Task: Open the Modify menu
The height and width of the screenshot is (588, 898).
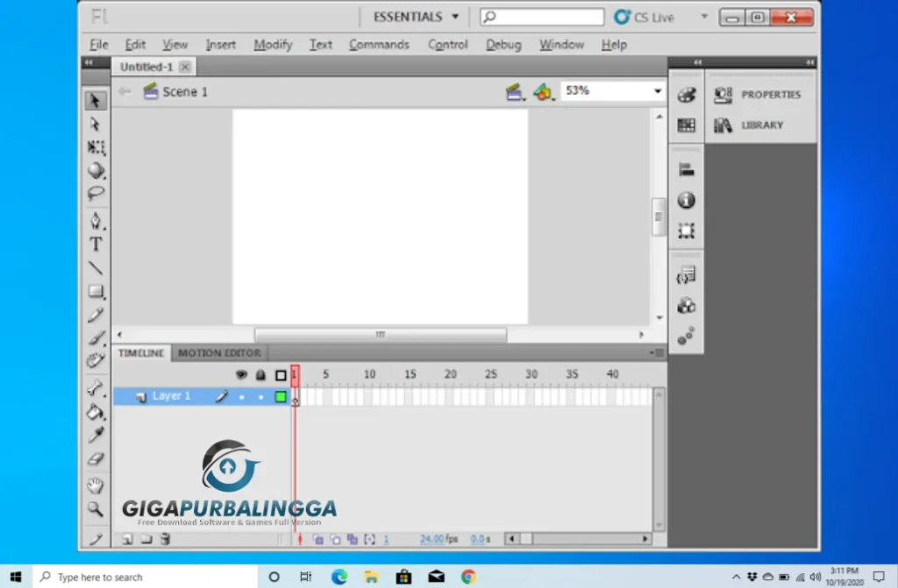Action: 272,44
